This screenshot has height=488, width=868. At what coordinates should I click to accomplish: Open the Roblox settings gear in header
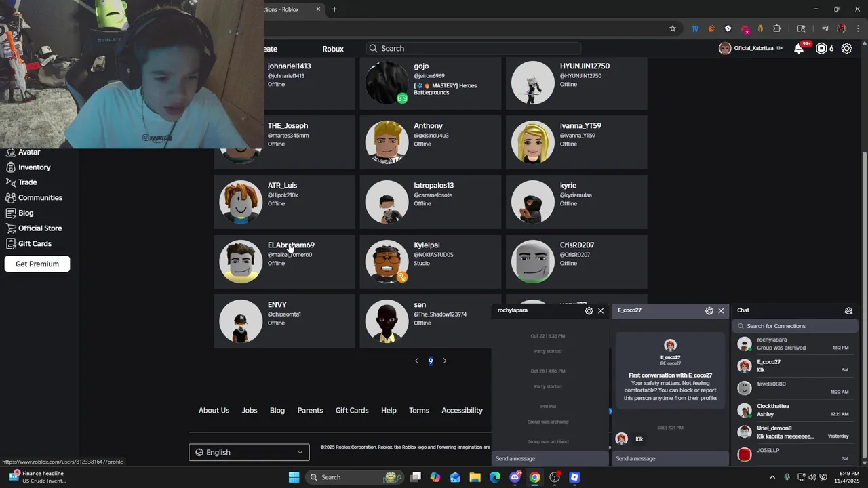pyautogui.click(x=847, y=49)
